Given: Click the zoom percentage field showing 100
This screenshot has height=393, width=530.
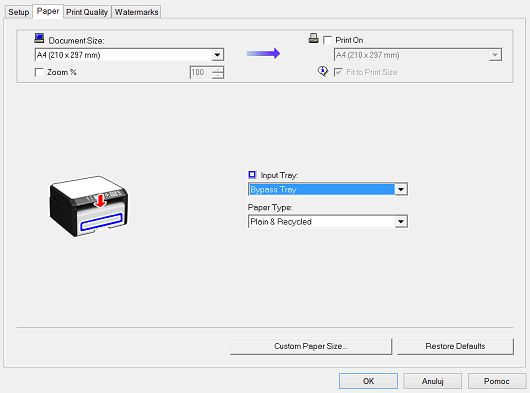Looking at the screenshot, I should [x=201, y=72].
